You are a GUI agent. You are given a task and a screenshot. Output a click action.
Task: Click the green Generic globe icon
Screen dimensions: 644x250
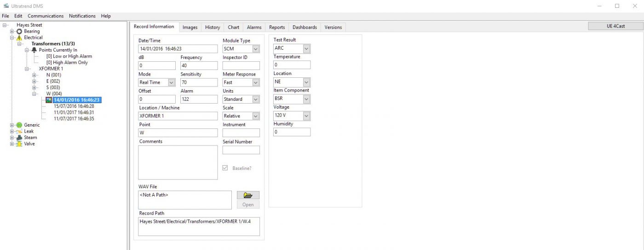coord(19,125)
